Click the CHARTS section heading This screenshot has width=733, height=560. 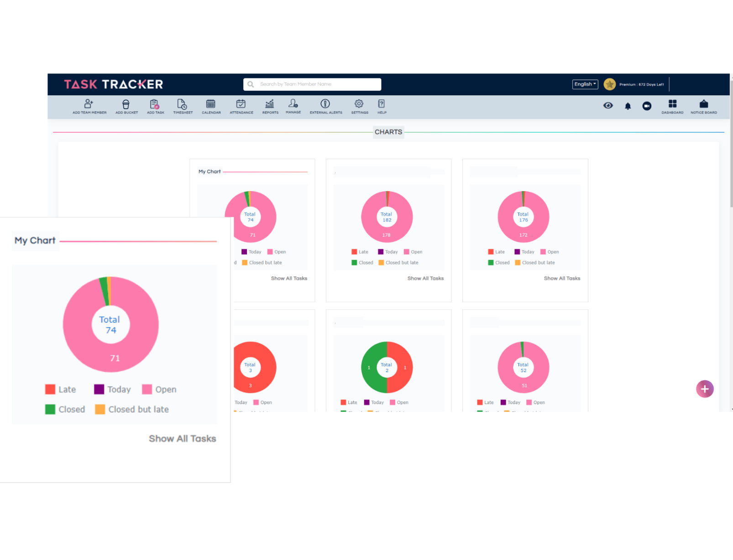[x=388, y=132]
